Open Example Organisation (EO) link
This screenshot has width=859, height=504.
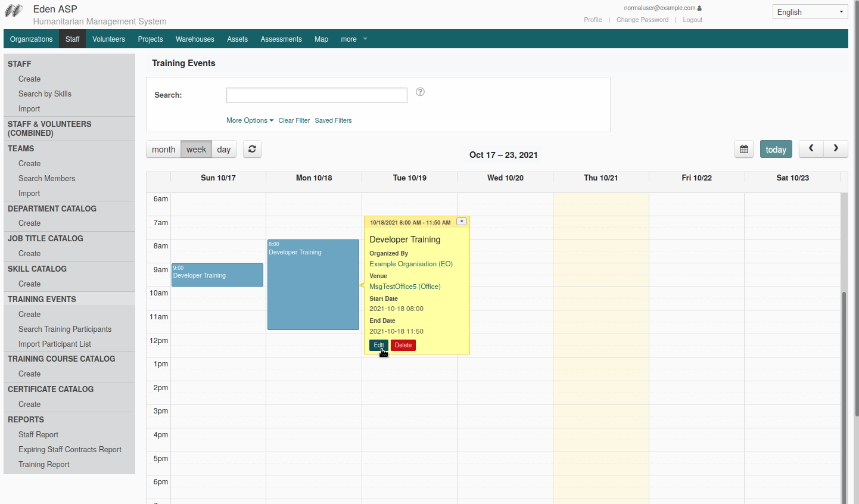click(411, 264)
